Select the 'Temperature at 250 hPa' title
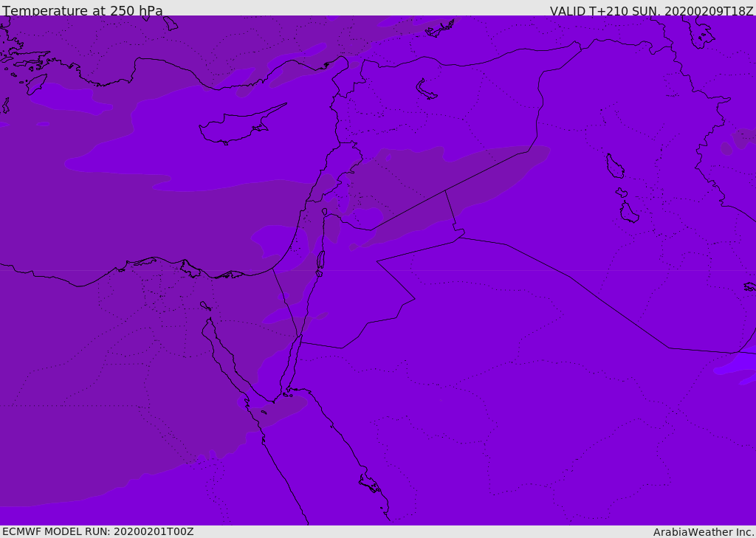Image resolution: width=756 pixels, height=538 pixels. 83,10
